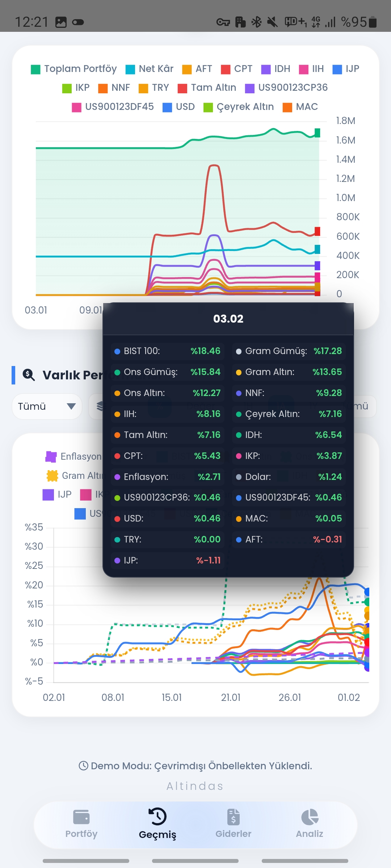This screenshot has width=391, height=868.
Task: Switch to the Geçmiş tab
Action: pos(157,825)
